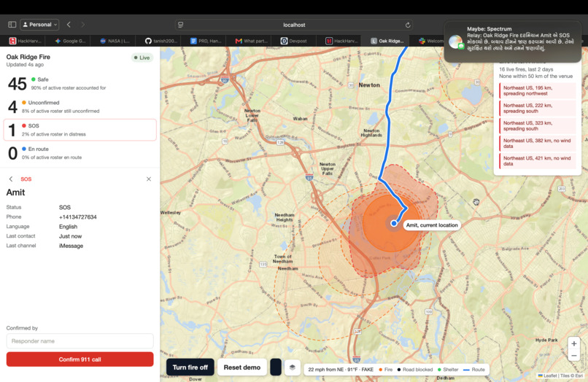The image size is (588, 382).
Task: Select fire alert Northeast US, 222 km
Action: [538, 109]
